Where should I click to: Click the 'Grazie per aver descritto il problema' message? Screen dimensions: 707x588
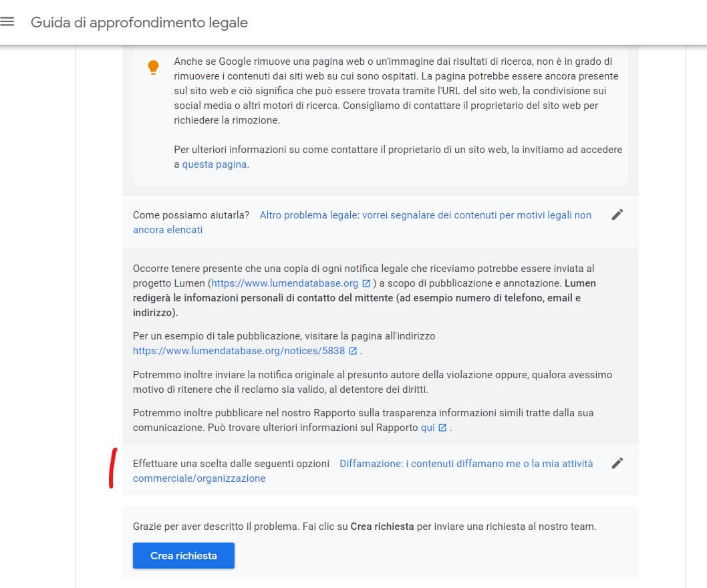click(x=364, y=527)
